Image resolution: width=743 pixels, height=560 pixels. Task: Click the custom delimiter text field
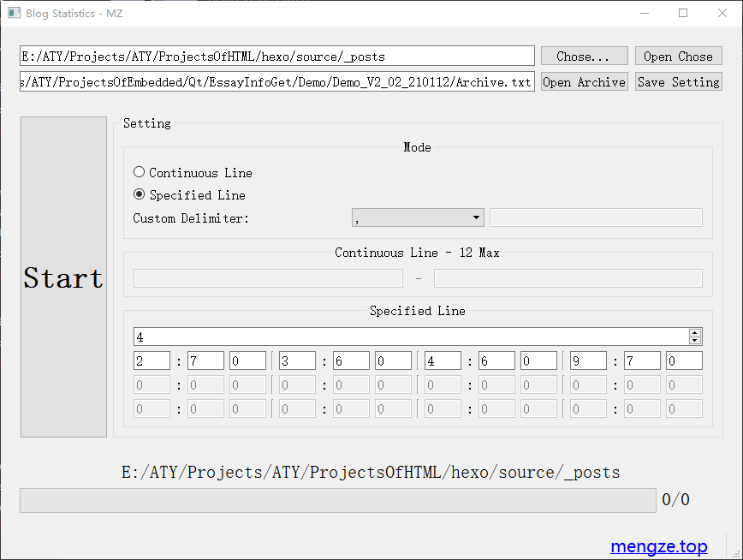pyautogui.click(x=596, y=217)
